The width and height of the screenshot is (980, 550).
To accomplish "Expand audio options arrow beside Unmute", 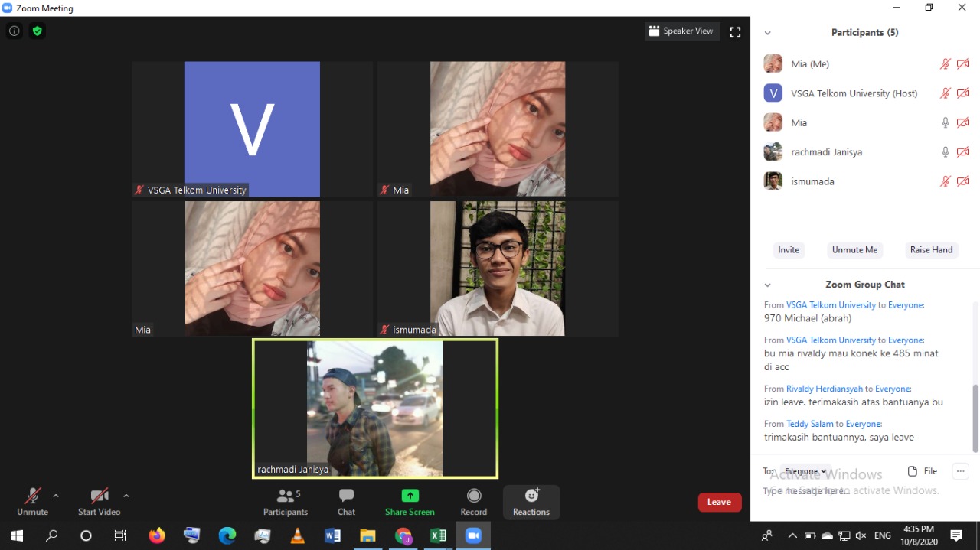I will (x=56, y=496).
